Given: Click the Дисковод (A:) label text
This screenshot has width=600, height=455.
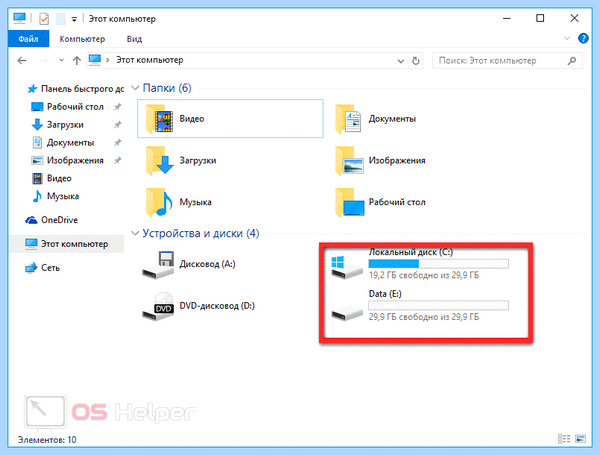Looking at the screenshot, I should pos(207,264).
